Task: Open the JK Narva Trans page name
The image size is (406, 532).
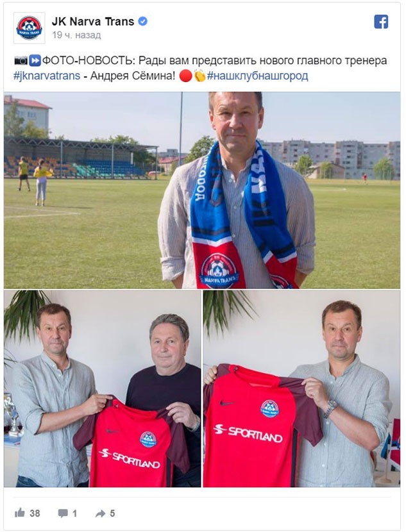Action: (92, 22)
